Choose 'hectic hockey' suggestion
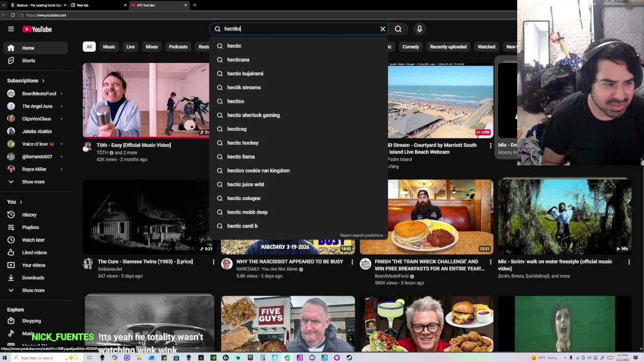Viewport: 644px width, 362px height. click(299, 143)
